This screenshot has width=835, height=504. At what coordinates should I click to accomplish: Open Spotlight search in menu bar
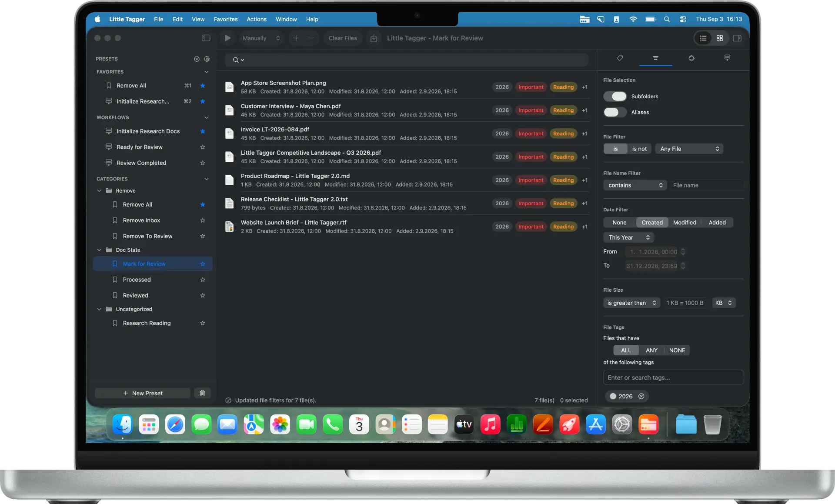click(x=667, y=19)
